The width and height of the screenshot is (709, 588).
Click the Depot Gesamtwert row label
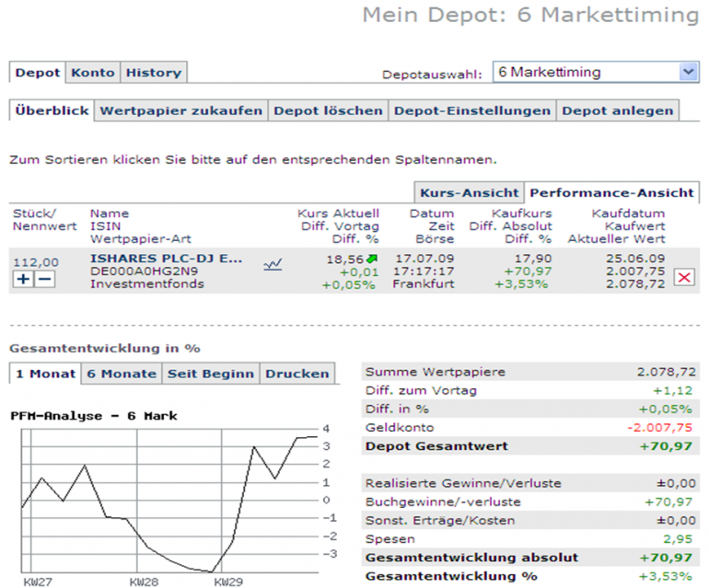click(x=436, y=446)
